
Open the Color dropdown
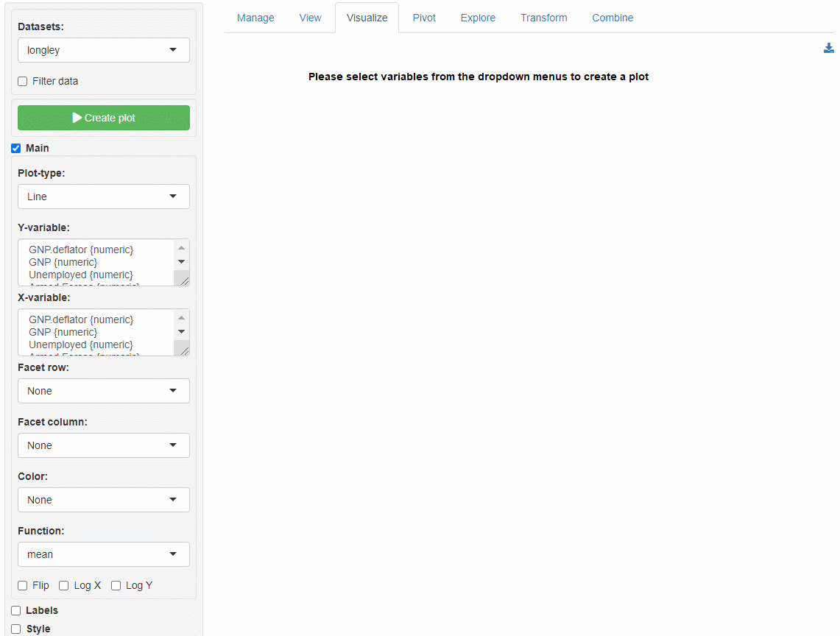coord(103,500)
